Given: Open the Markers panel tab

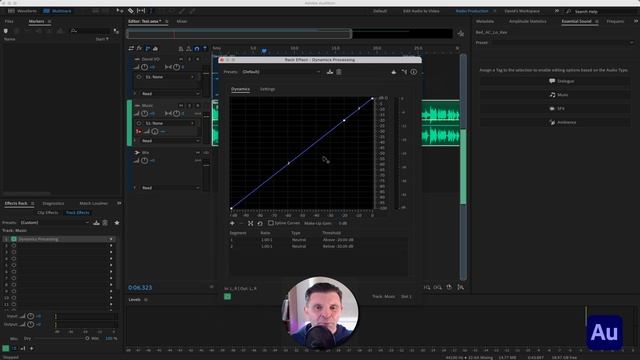Looking at the screenshot, I should [36, 21].
